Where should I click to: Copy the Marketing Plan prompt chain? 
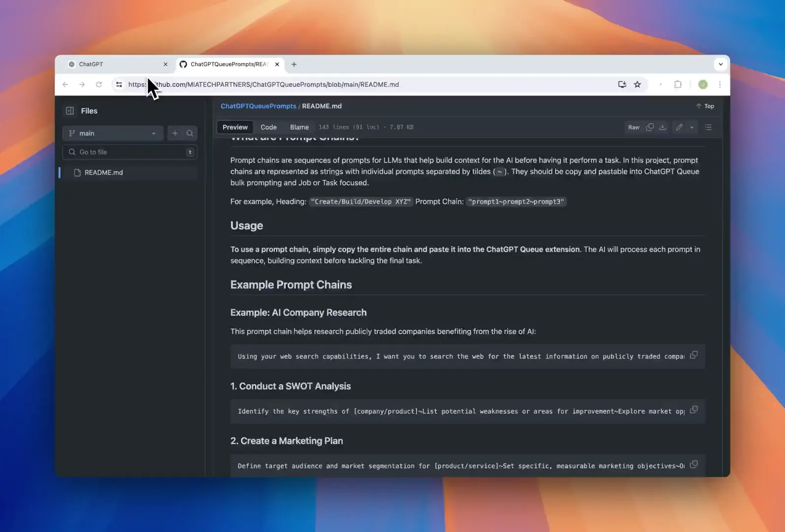pyautogui.click(x=694, y=465)
